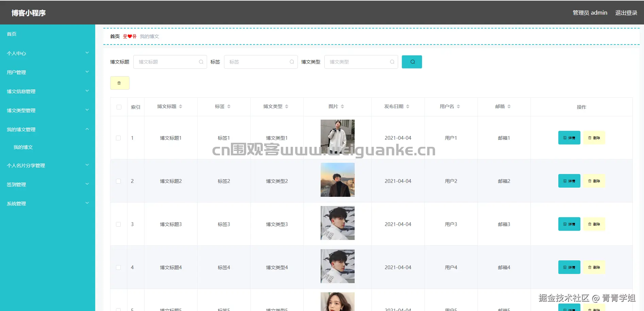The height and width of the screenshot is (311, 644).
Task: Focus the 博文类型 search input
Action: click(361, 62)
